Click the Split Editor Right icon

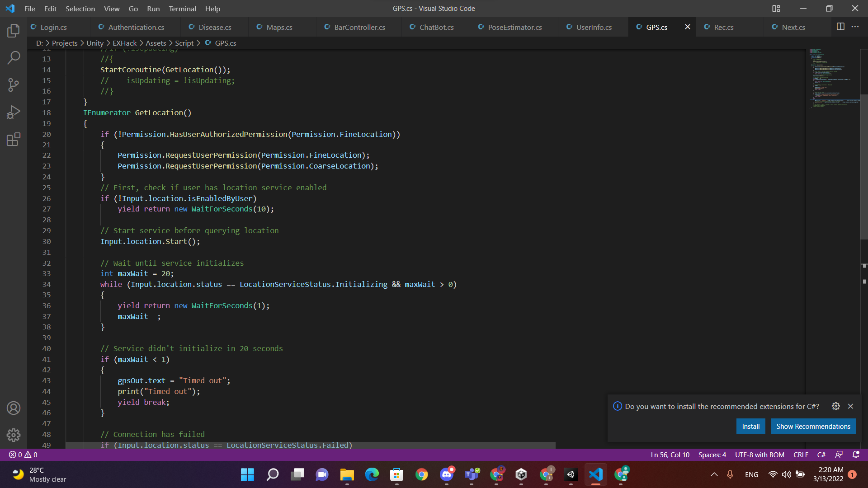840,27
